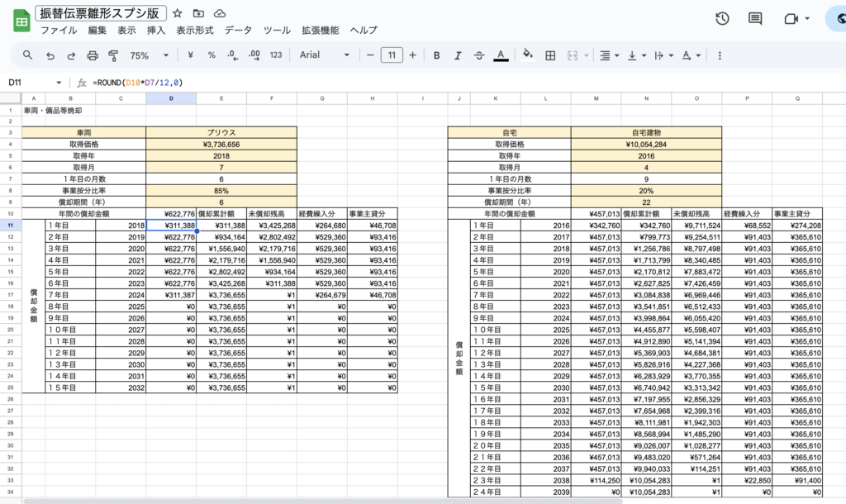Toggle strikethrough formatting
This screenshot has width=846, height=504.
[478, 55]
